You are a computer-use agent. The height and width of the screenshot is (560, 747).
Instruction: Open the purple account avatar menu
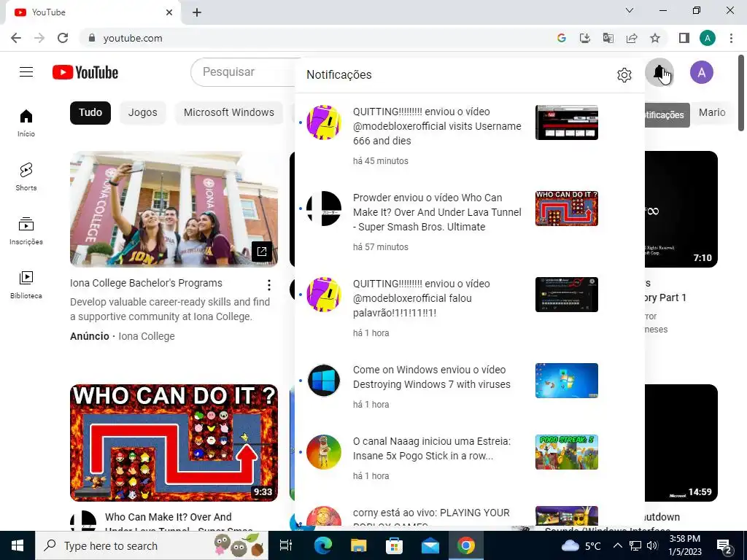click(x=701, y=72)
